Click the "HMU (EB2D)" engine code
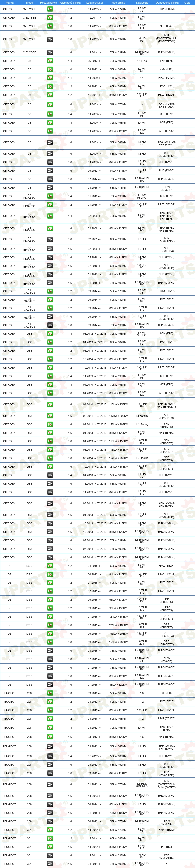The width and height of the screenshot is (195, 868). click(167, 291)
